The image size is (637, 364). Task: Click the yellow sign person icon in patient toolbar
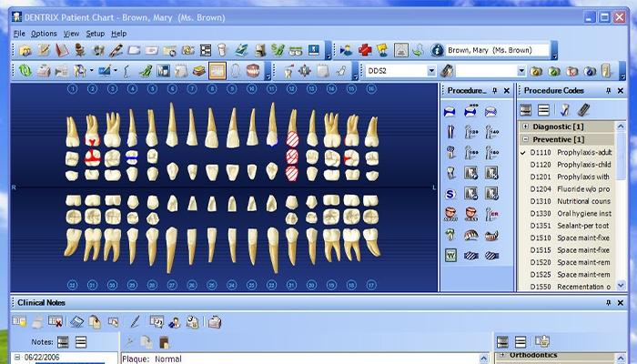click(x=382, y=50)
